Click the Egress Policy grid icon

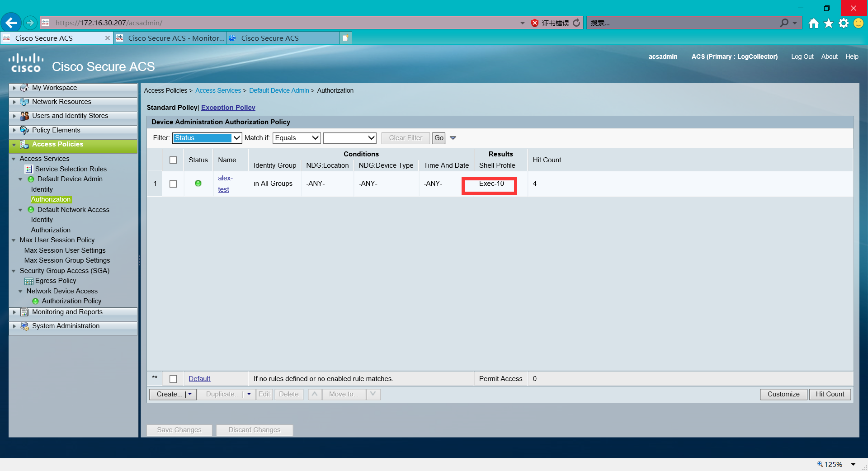(29, 281)
